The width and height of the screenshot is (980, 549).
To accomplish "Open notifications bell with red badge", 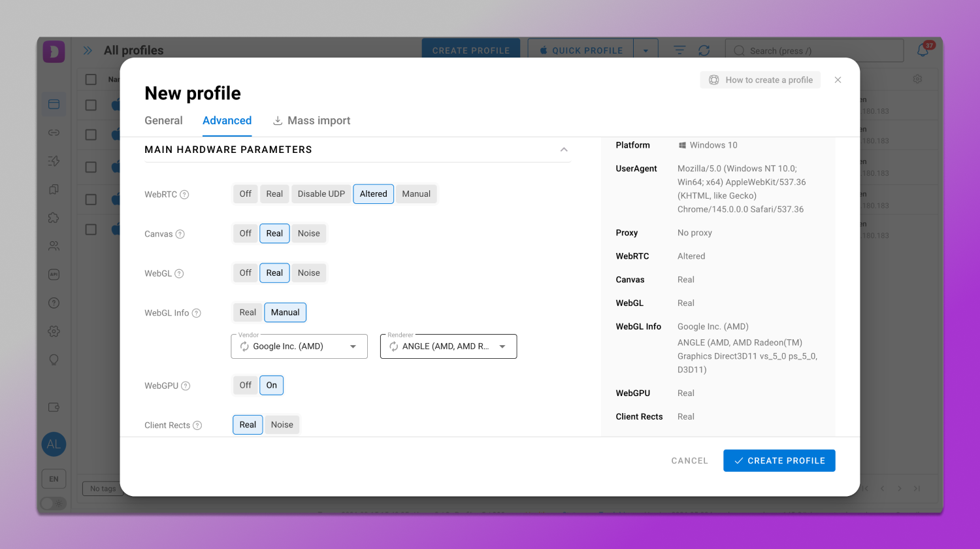I will 923,50.
